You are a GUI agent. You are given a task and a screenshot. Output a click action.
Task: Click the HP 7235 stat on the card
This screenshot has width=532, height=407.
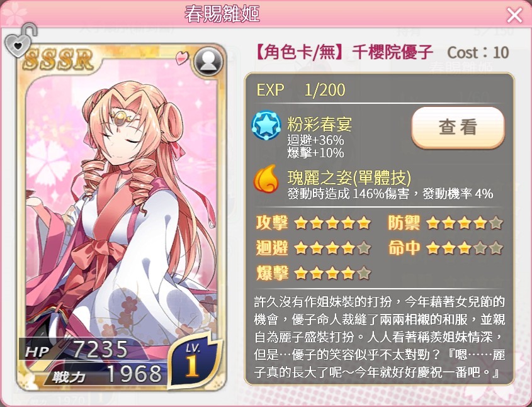tap(77, 349)
